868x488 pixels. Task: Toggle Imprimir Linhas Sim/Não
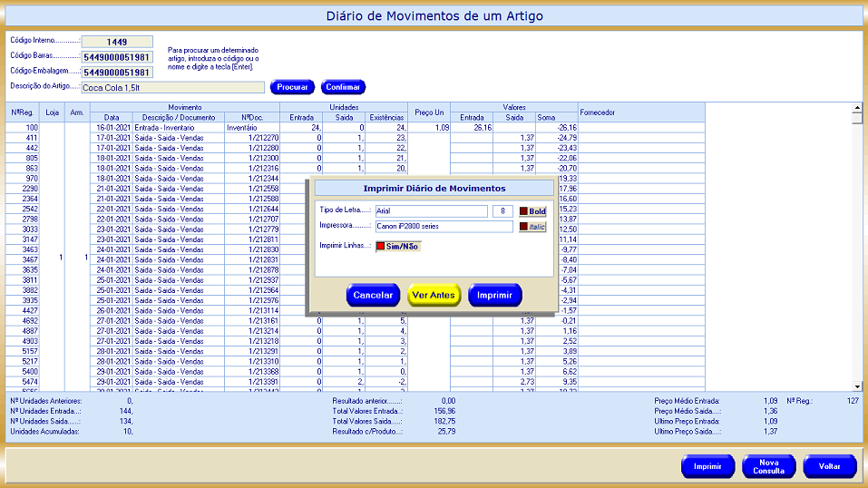pyautogui.click(x=397, y=246)
